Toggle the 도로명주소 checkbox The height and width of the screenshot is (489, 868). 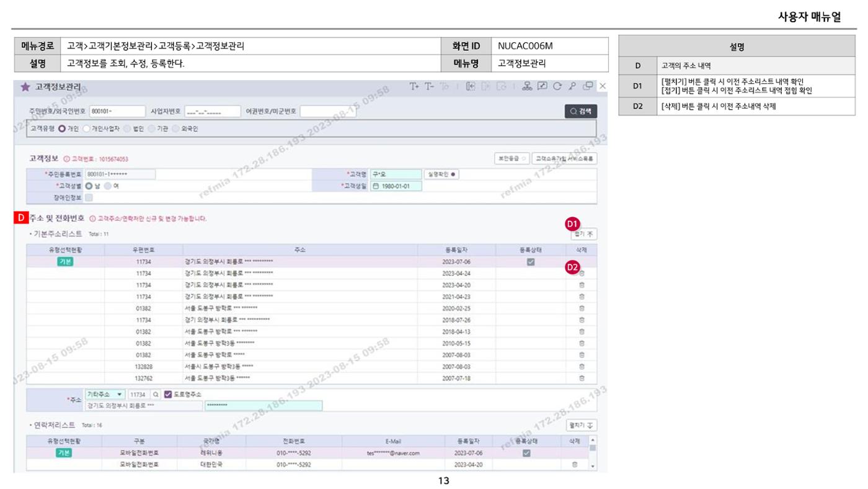click(168, 395)
